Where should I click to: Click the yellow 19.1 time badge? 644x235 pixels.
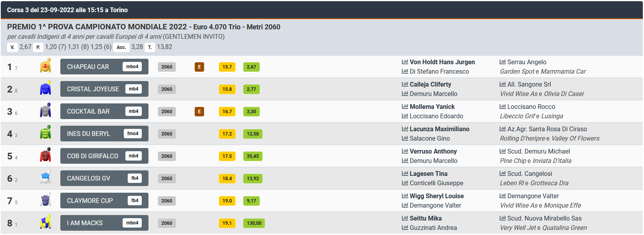pyautogui.click(x=227, y=223)
